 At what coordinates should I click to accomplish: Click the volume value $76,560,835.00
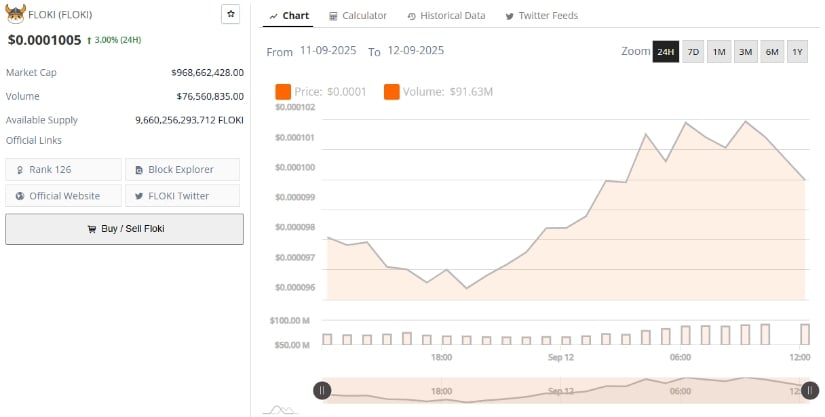click(210, 96)
